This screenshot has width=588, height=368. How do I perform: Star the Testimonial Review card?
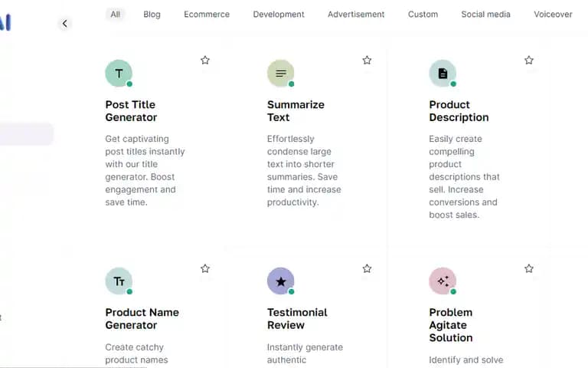coord(367,268)
